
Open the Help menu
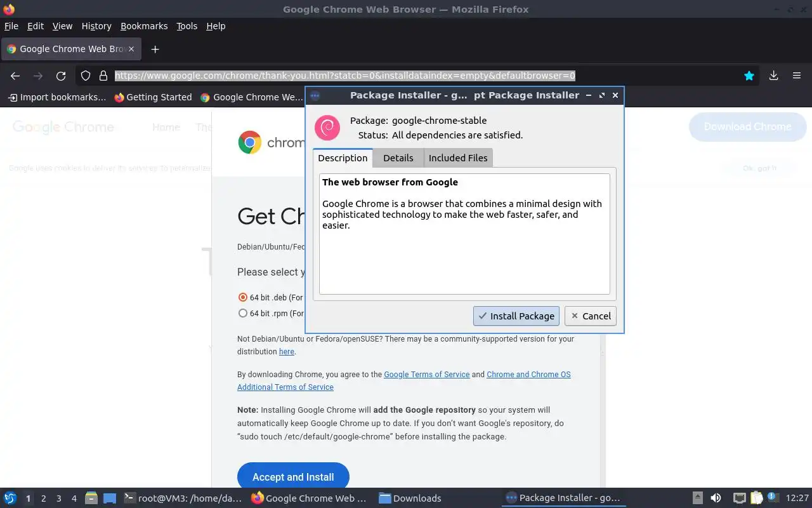pyautogui.click(x=216, y=26)
